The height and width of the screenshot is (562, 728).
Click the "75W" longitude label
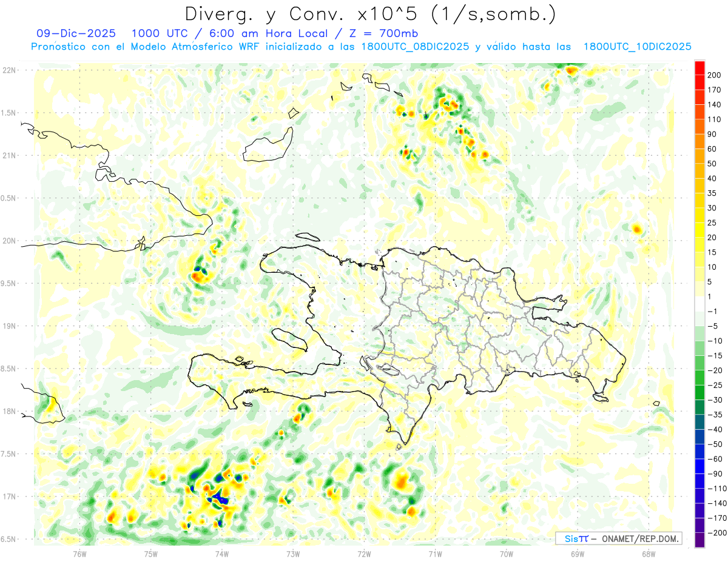[150, 553]
